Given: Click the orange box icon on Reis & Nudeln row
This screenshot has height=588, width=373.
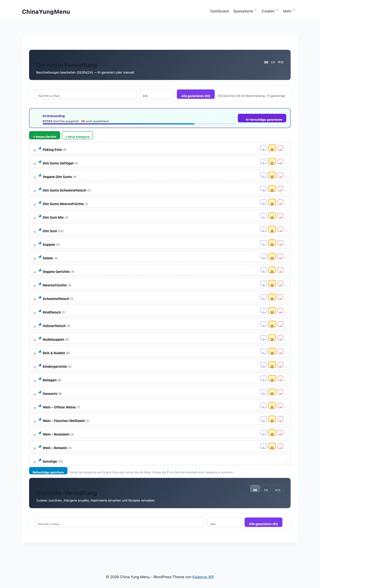Looking at the screenshot, I should [x=272, y=351].
